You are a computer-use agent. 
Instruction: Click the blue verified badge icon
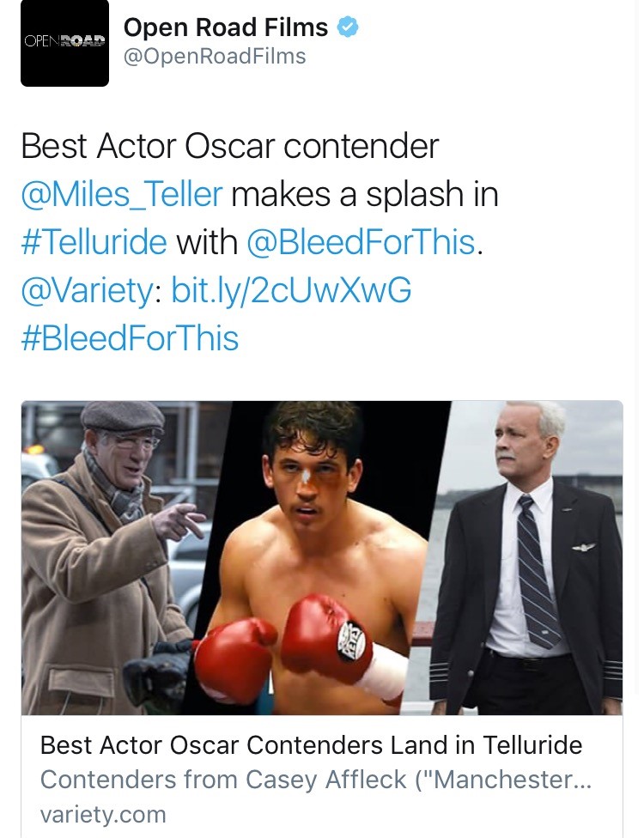click(348, 27)
